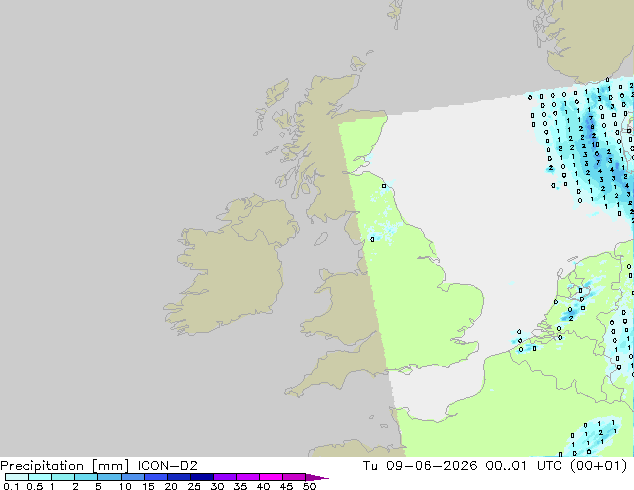Viewport: 634px width, 490px height.
Task: Click the arrow tip above 50 in legend
Action: point(317,477)
